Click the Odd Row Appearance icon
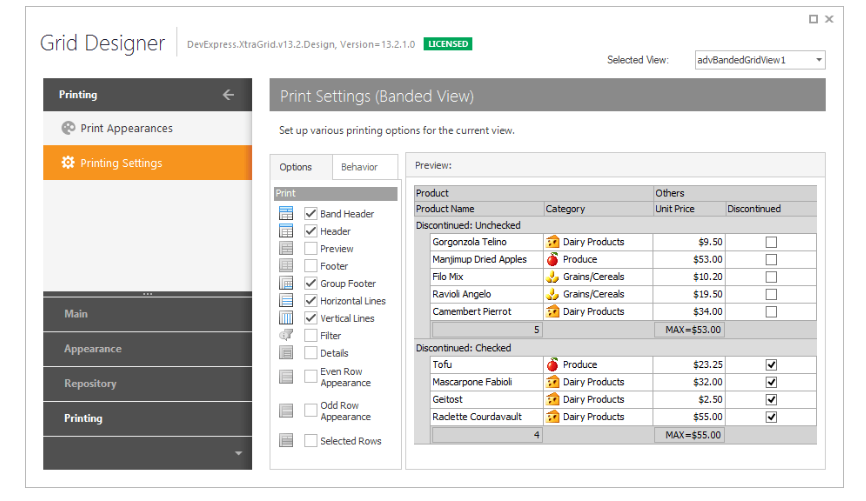866x501 pixels. [x=286, y=411]
